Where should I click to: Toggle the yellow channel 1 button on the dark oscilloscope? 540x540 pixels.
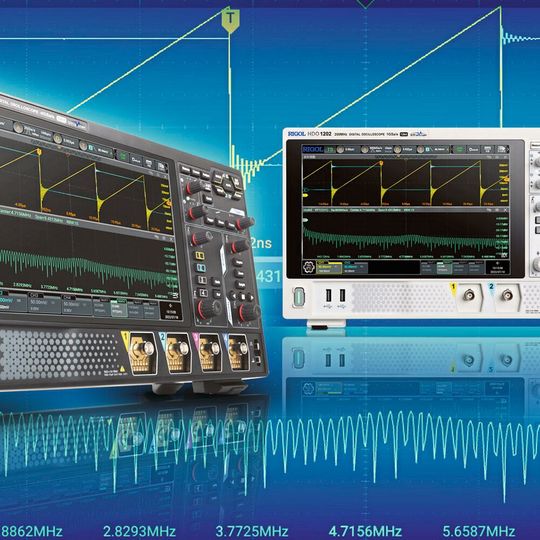200,256
